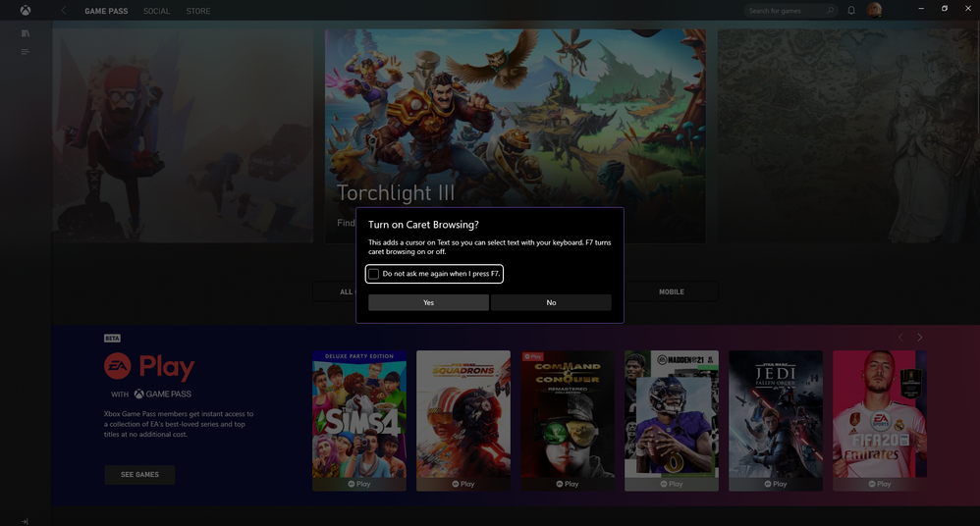
Task: Open the profile avatar menu
Action: (x=874, y=10)
